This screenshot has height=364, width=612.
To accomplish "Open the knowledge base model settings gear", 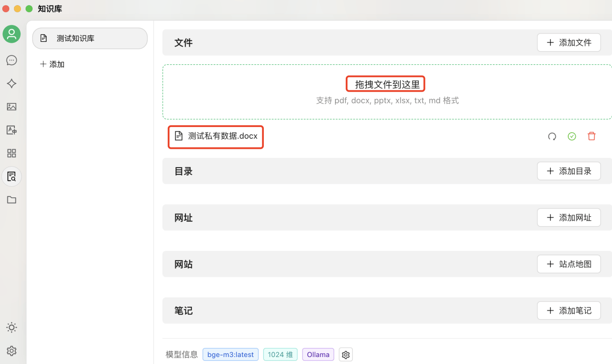I will 345,354.
